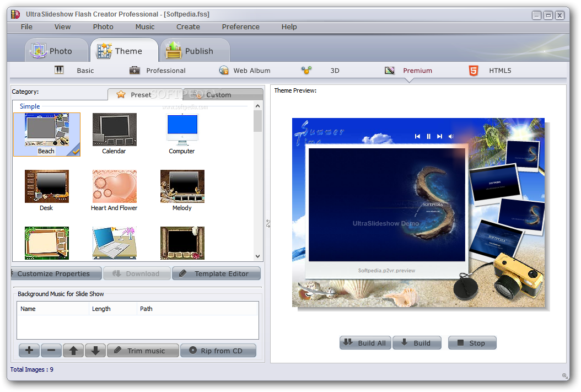Viewport: 581px width, 392px height.
Task: Open the Music menu
Action: (x=145, y=26)
